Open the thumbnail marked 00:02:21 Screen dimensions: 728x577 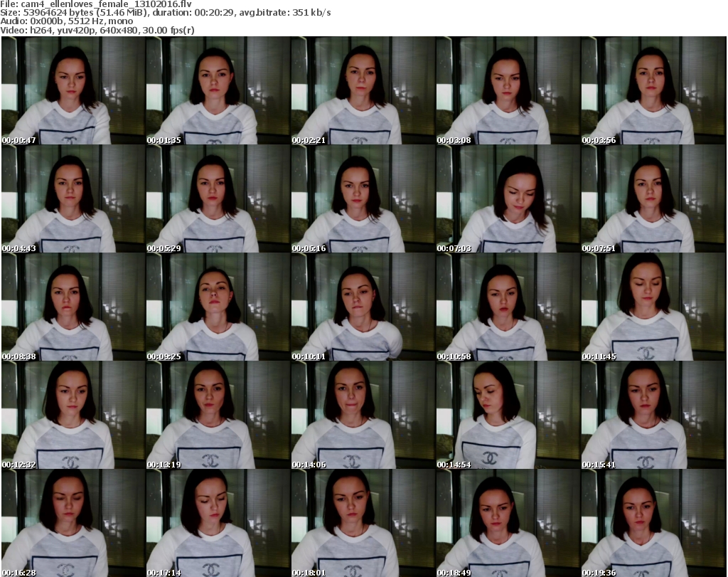tap(363, 90)
